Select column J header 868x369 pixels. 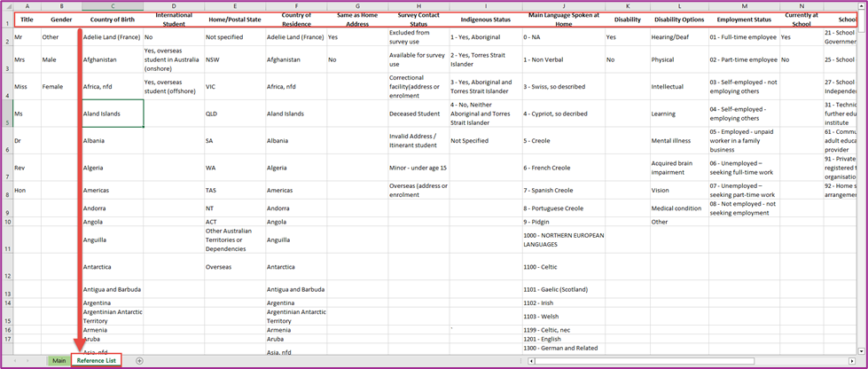click(564, 5)
